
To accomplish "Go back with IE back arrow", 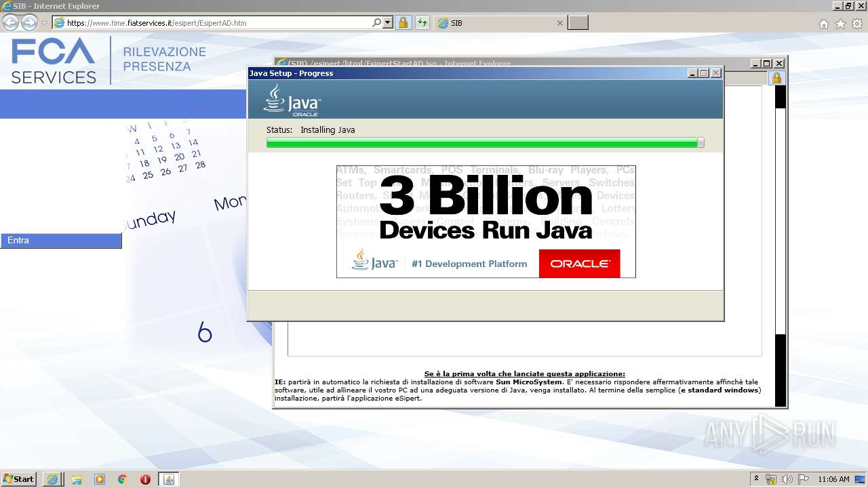I will click(x=10, y=22).
